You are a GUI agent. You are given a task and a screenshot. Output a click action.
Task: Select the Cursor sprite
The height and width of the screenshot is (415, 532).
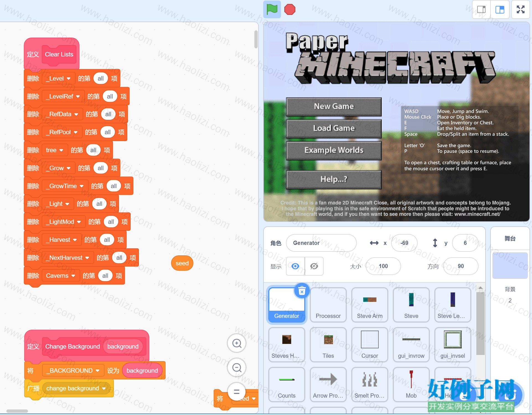pyautogui.click(x=370, y=345)
